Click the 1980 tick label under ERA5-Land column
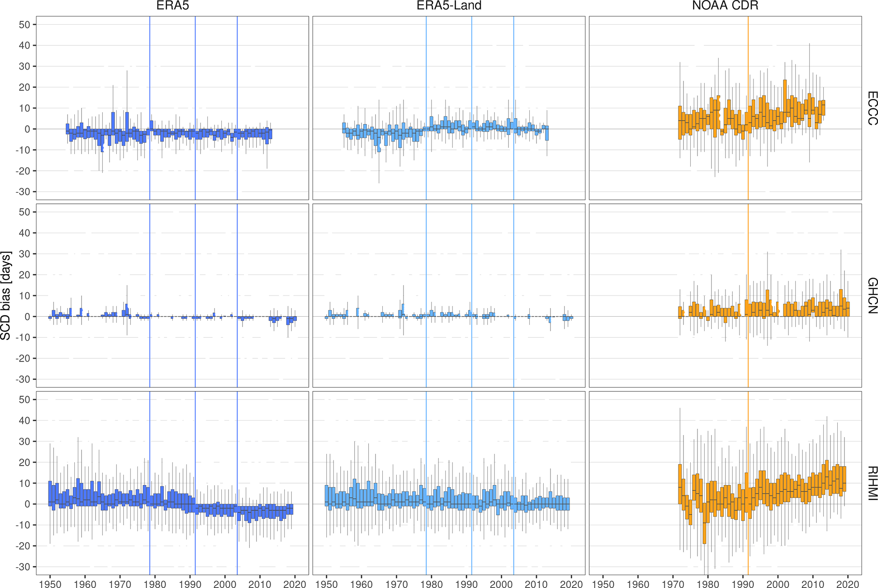 432,584
